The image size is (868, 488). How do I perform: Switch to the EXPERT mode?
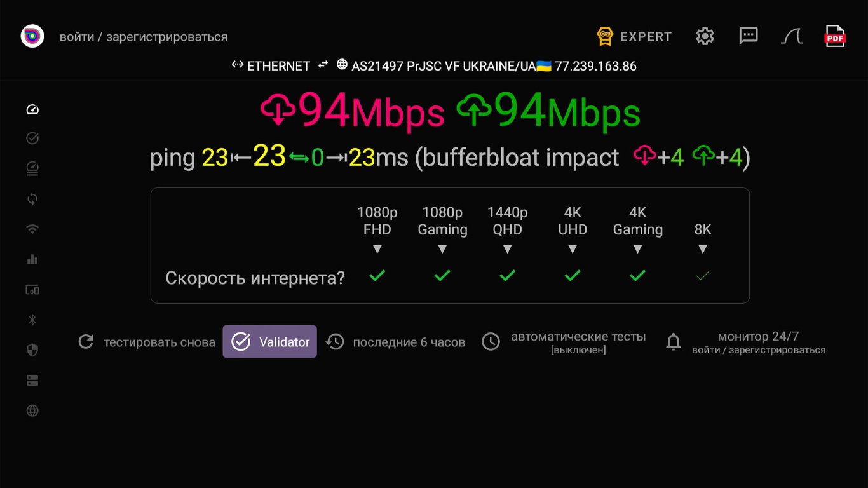(x=634, y=36)
